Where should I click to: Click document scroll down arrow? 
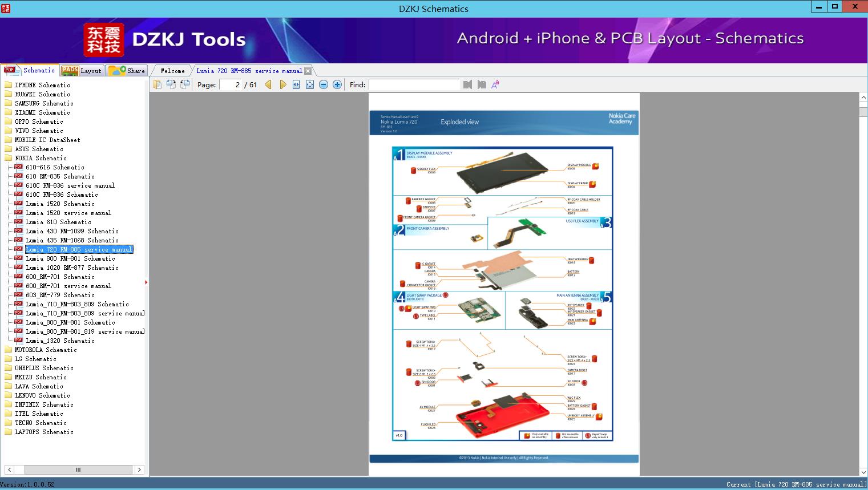pos(863,472)
